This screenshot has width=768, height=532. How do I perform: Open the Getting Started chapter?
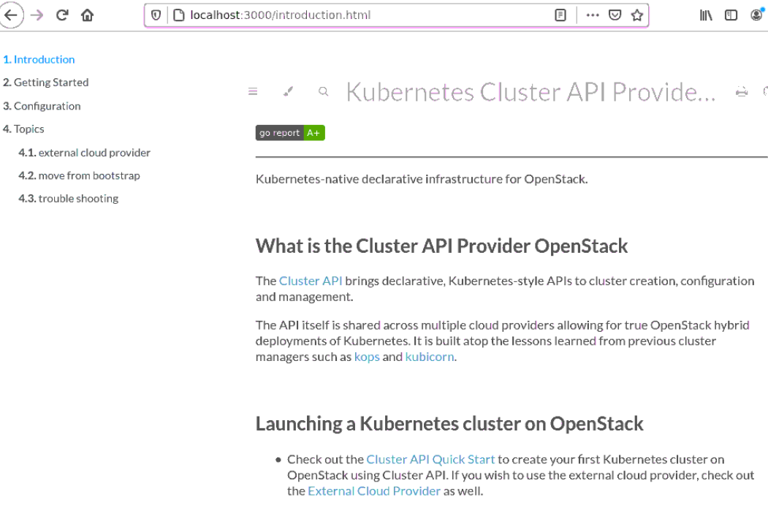click(x=45, y=83)
